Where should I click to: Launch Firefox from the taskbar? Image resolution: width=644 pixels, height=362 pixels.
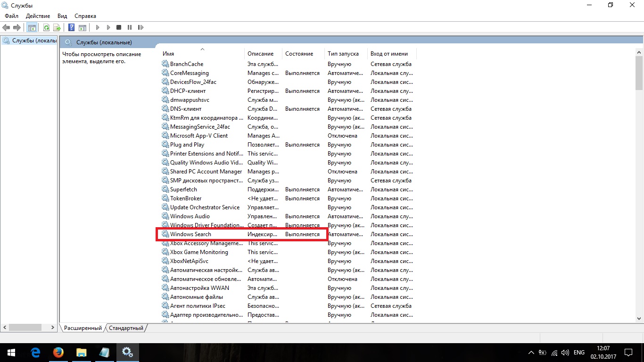tap(58, 352)
